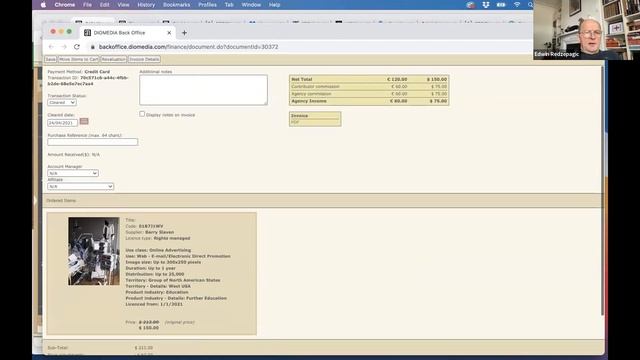Image resolution: width=640 pixels, height=360 pixels.
Task: Open the Chrome menu in menu bar
Action: 64,5
